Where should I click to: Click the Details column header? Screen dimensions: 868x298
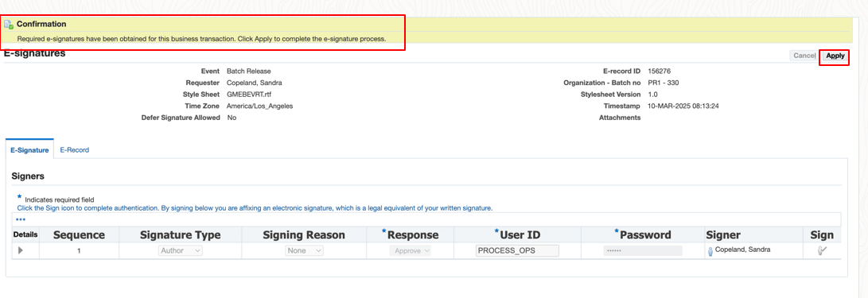[25, 234]
